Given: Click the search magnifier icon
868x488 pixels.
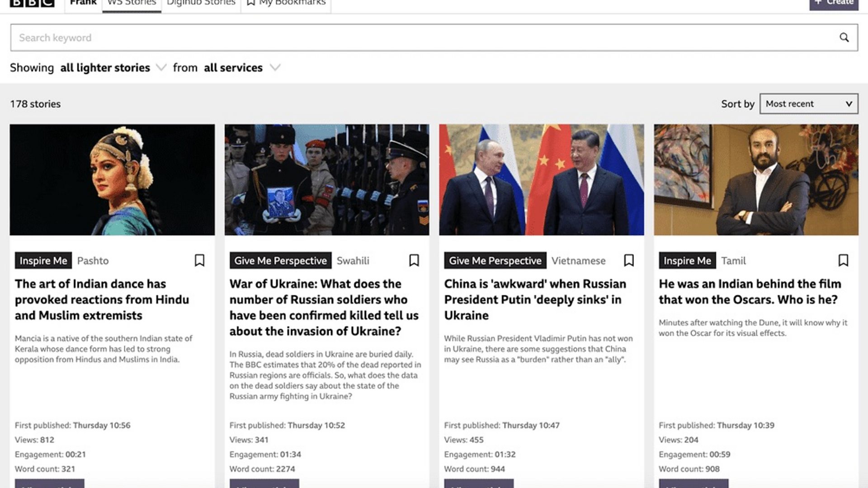Looking at the screenshot, I should pos(844,38).
